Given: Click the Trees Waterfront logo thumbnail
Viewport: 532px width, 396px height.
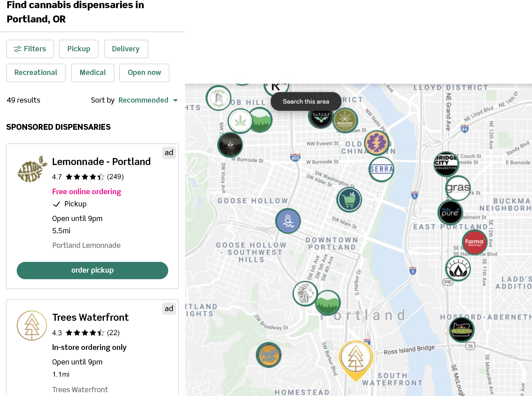Looking at the screenshot, I should (32, 325).
